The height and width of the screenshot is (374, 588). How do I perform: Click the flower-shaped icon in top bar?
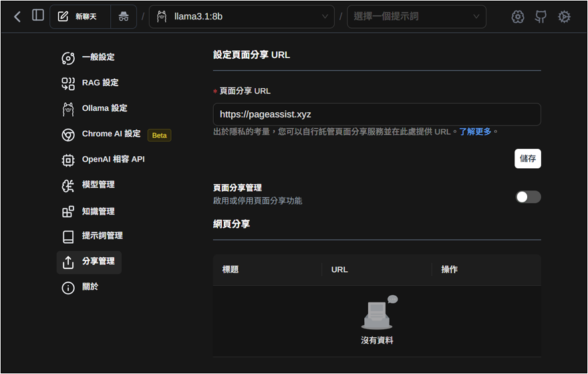click(518, 17)
